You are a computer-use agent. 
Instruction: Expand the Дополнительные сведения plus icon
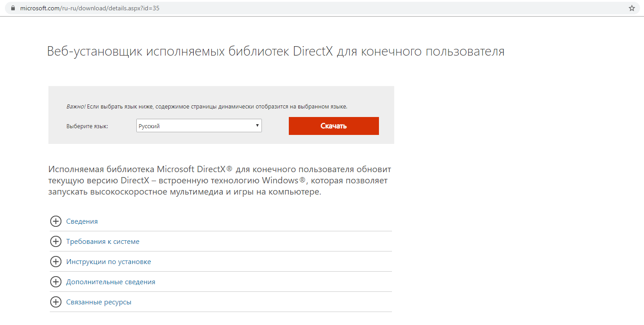pos(56,282)
